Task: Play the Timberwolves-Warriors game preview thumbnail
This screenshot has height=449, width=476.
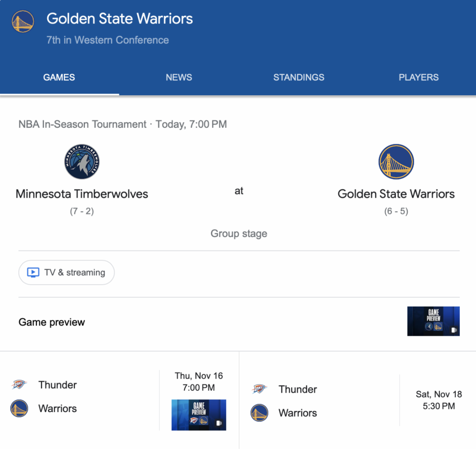Action: point(433,321)
